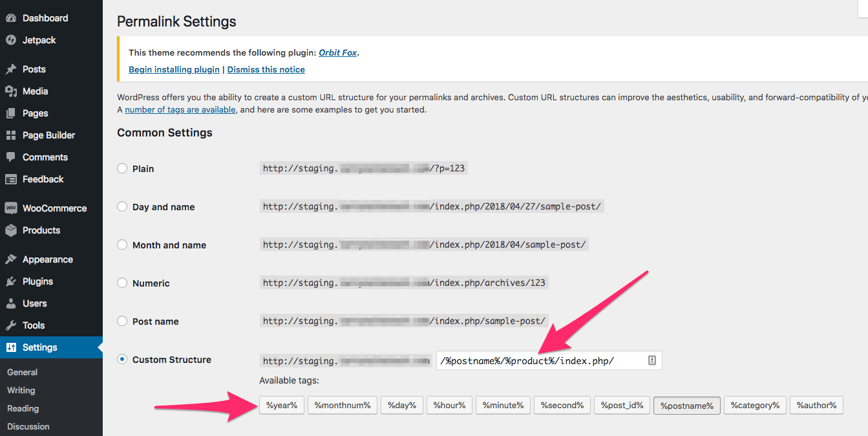This screenshot has width=868, height=436.
Task: Click the Plugins plug icon
Action: pos(11,281)
